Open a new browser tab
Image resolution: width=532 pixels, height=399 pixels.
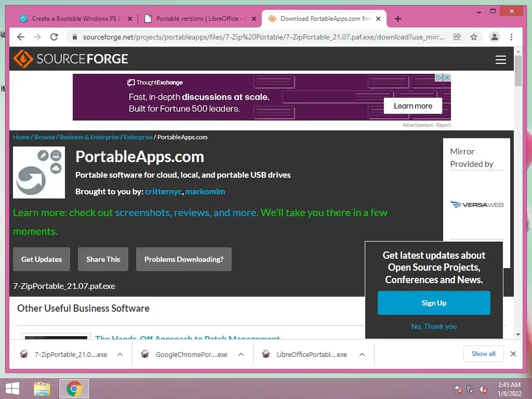[x=398, y=19]
